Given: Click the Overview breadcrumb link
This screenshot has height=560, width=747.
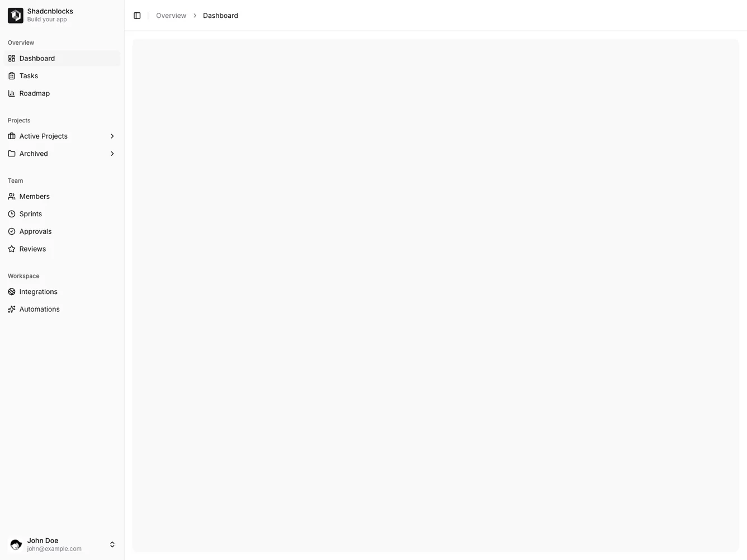Looking at the screenshot, I should tap(171, 15).
